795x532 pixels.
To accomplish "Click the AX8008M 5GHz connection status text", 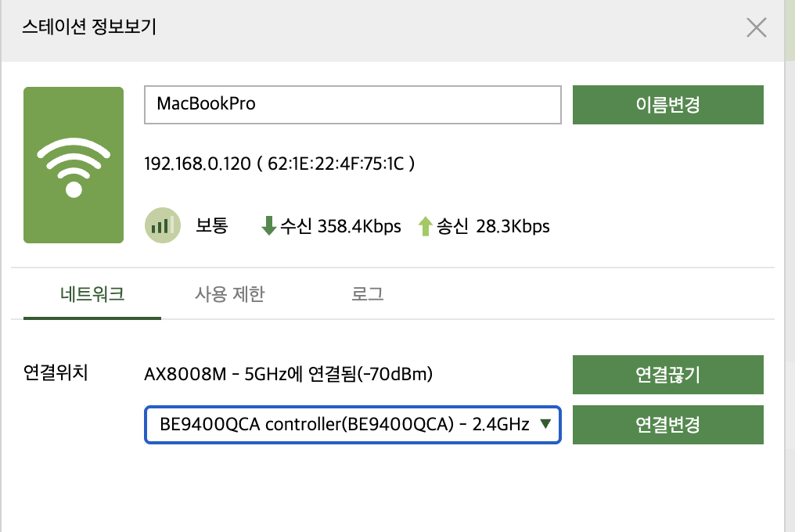I will pos(289,374).
